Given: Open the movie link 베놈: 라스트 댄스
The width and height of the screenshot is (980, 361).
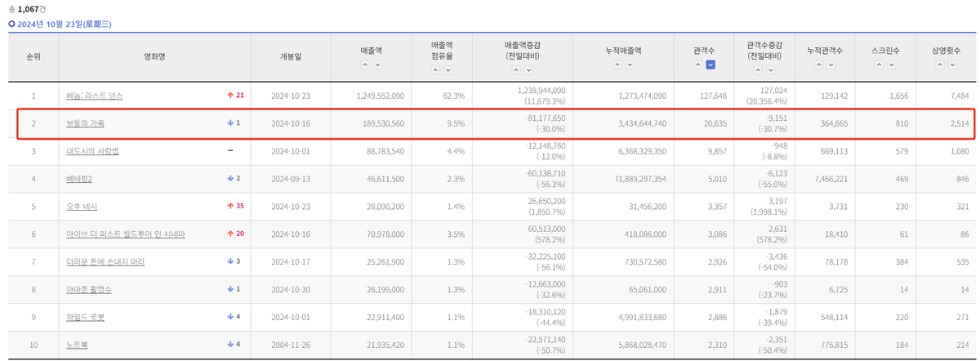Looking at the screenshot, I should click(x=95, y=96).
